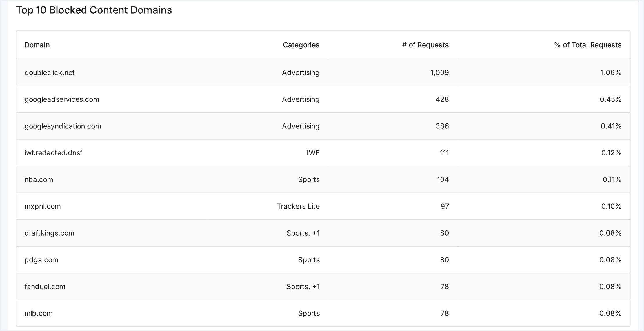This screenshot has width=644, height=331.
Task: Click the IWF category cell
Action: click(313, 153)
